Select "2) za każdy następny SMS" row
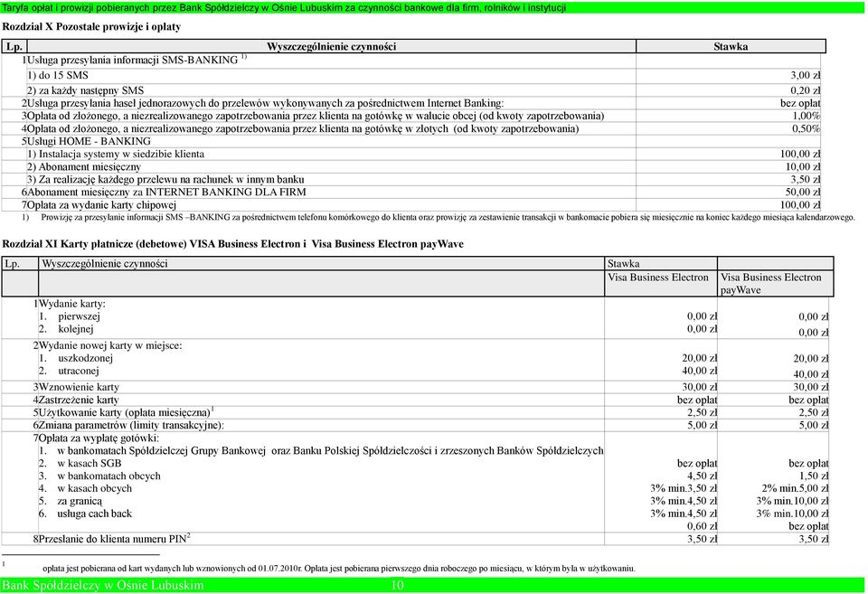The width and height of the screenshot is (868, 594). click(85, 90)
